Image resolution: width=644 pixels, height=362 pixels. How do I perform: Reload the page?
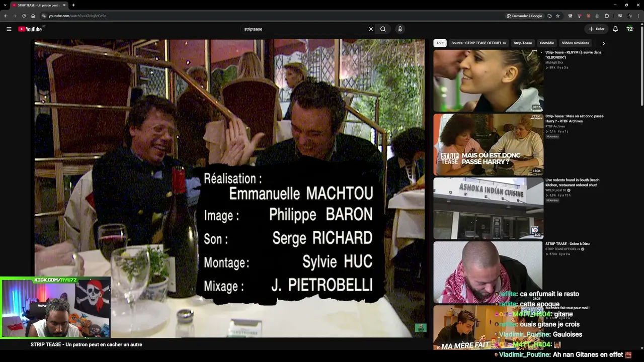[x=24, y=16]
